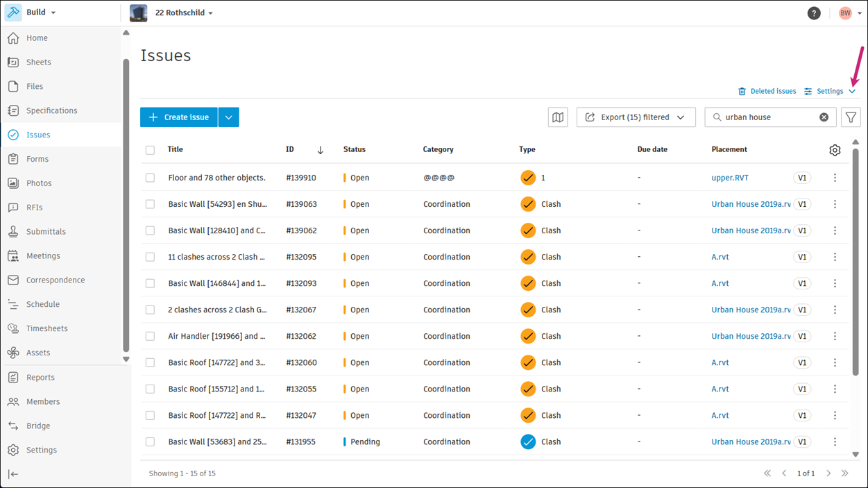Screen dimensions: 868x488
Task: Tick the checkbox for issue #131955
Action: (x=150, y=441)
